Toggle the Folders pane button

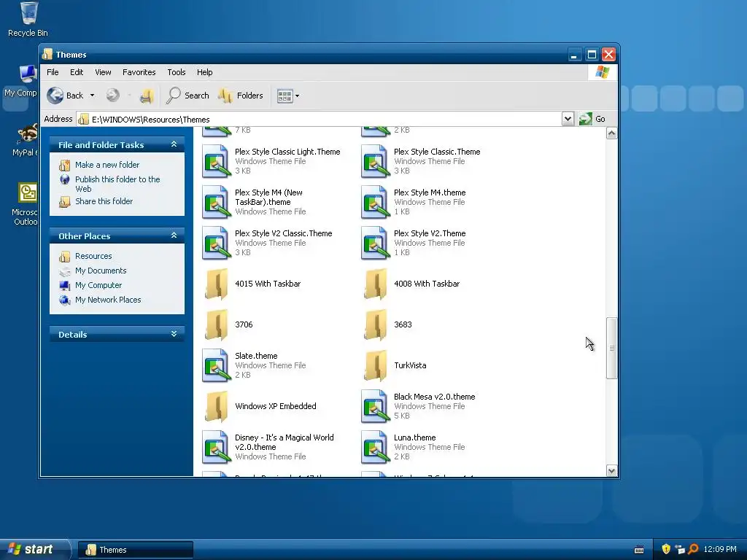click(x=241, y=96)
